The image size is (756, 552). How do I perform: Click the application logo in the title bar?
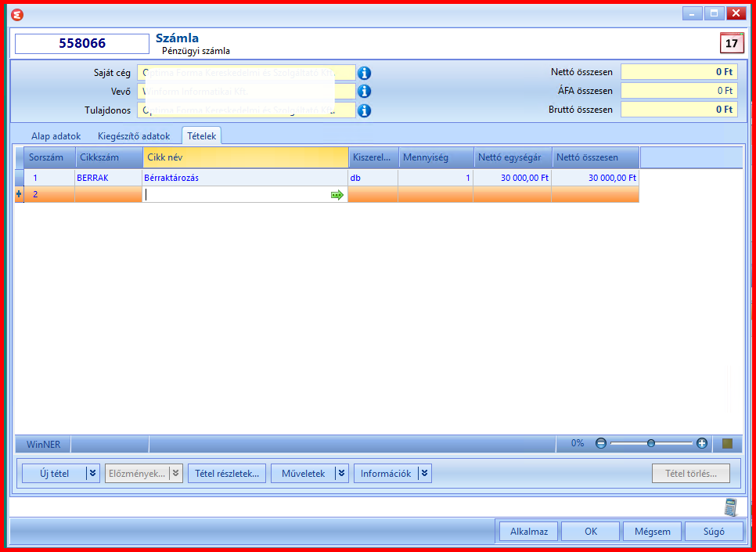click(x=17, y=14)
